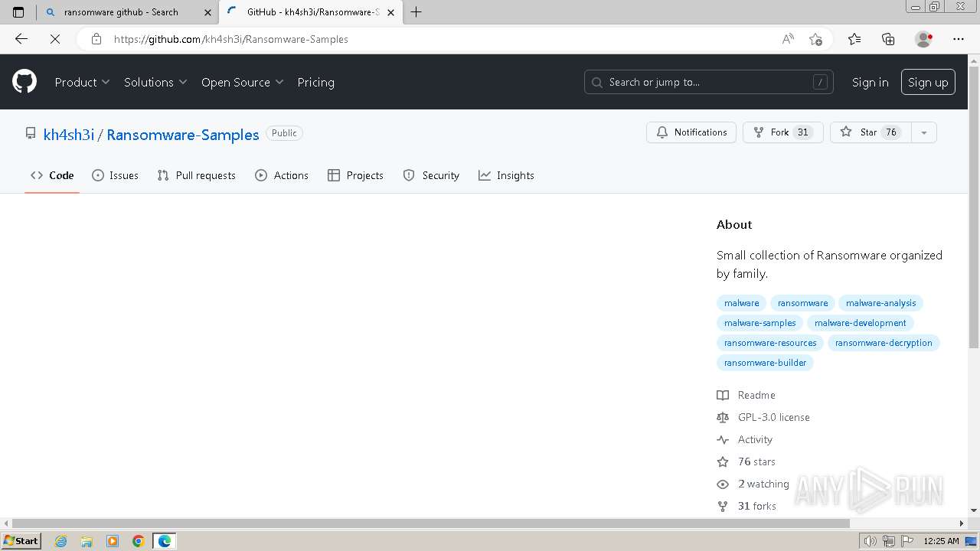980x551 pixels.
Task: Open the GPL-3.0 license link
Action: tap(763, 417)
